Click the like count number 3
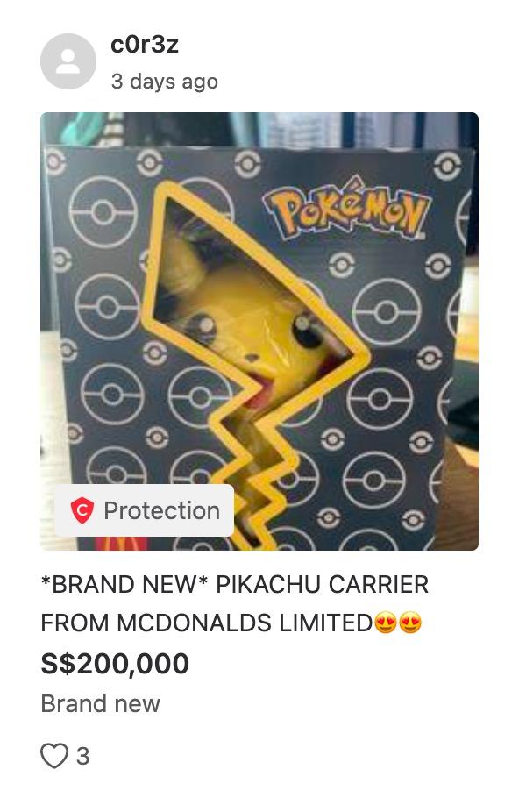 (x=82, y=757)
